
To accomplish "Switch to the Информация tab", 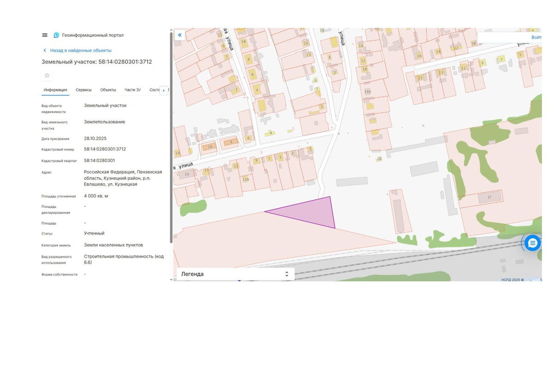I will (x=55, y=90).
